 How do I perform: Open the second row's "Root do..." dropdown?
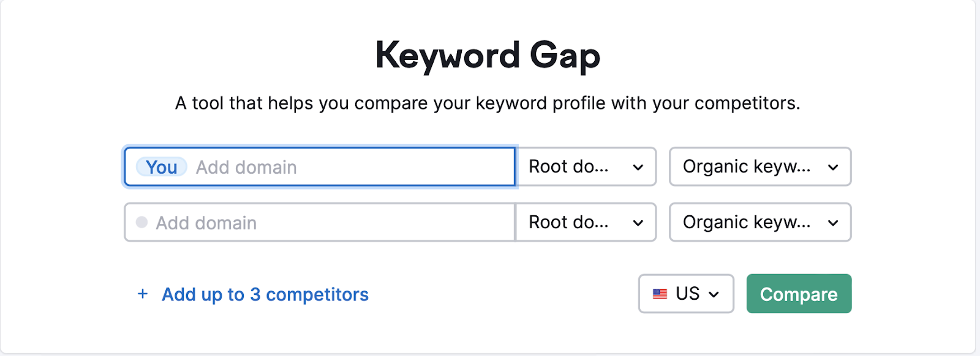tap(586, 223)
